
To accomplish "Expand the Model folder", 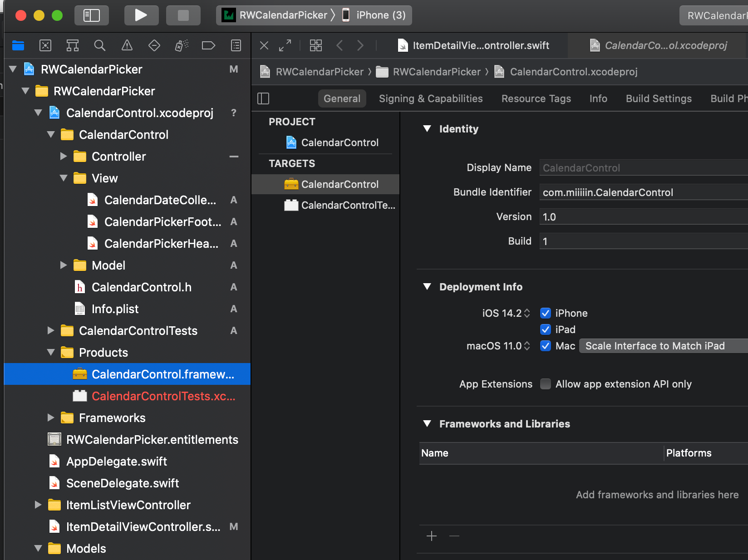I will pos(64,265).
